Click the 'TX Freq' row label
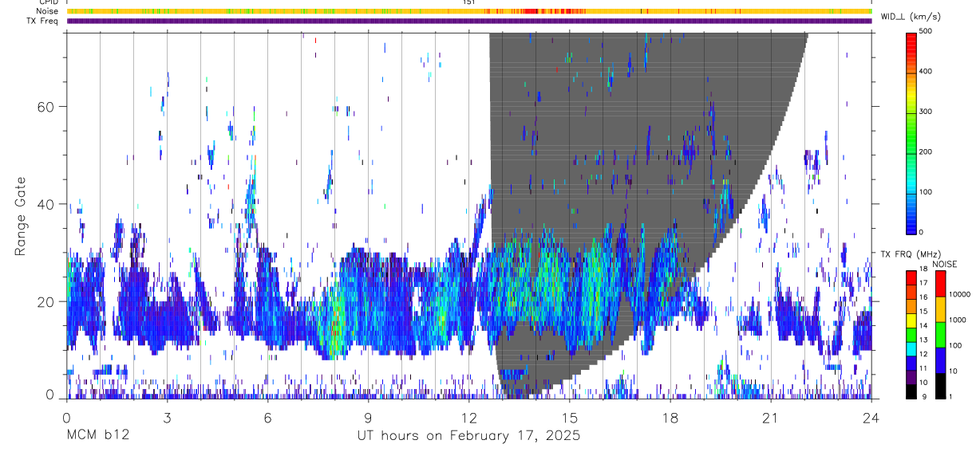 (43, 21)
